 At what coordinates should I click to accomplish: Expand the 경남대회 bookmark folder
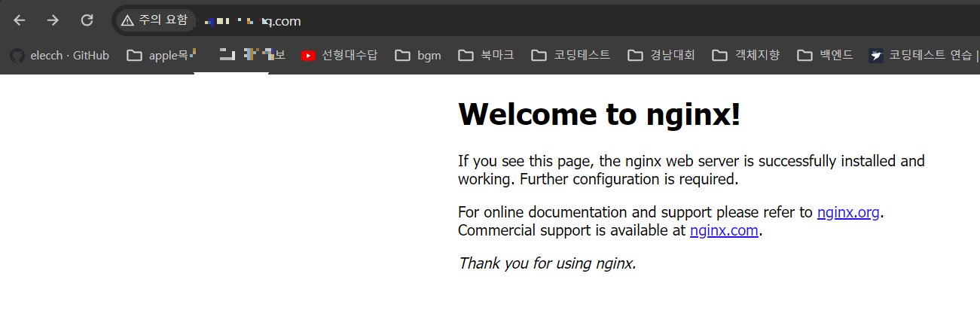click(661, 55)
